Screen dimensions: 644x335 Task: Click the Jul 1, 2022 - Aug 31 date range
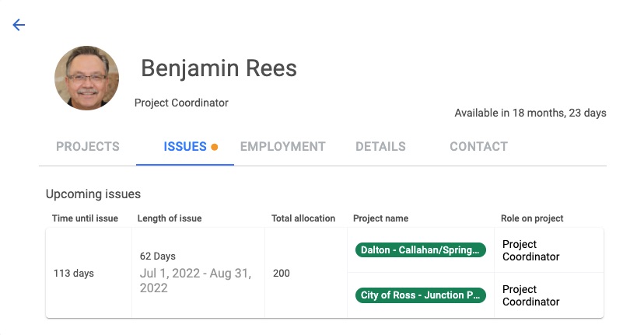(x=195, y=281)
